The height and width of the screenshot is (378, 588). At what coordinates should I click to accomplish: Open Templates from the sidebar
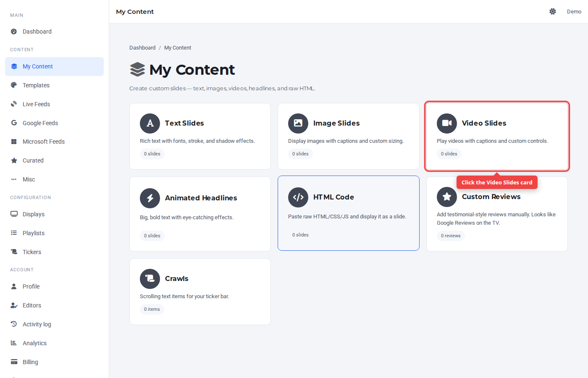pos(54,85)
